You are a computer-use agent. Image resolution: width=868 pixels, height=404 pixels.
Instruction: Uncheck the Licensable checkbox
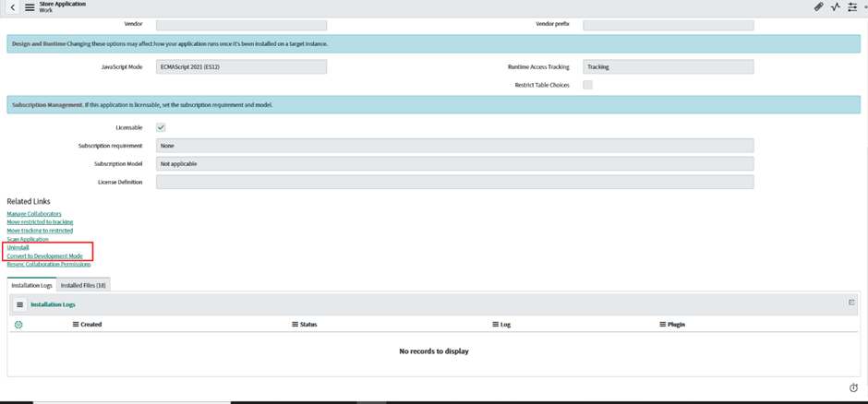(161, 127)
